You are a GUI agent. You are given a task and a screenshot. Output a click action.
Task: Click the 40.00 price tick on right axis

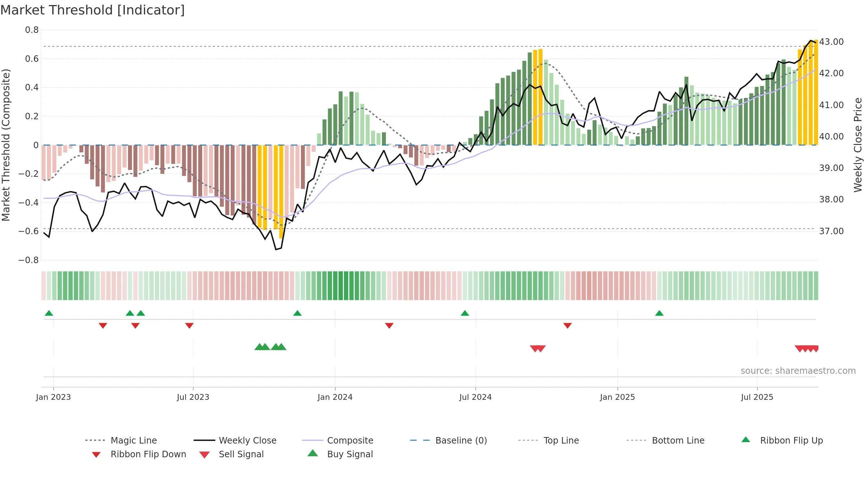pyautogui.click(x=831, y=137)
